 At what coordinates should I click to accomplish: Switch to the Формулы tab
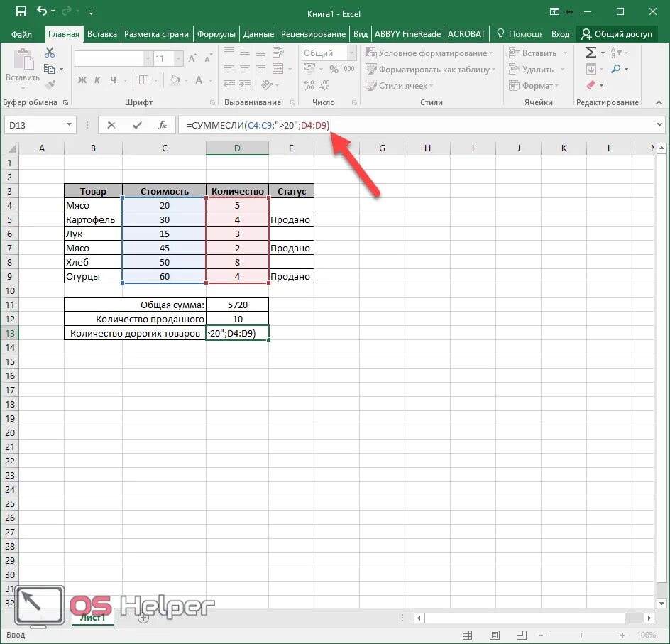[x=216, y=34]
